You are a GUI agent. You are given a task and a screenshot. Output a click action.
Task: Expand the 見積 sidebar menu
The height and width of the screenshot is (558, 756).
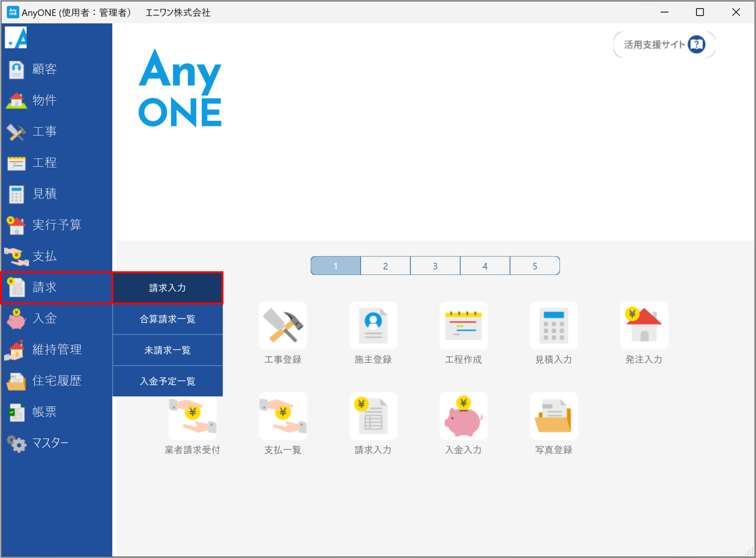44,194
